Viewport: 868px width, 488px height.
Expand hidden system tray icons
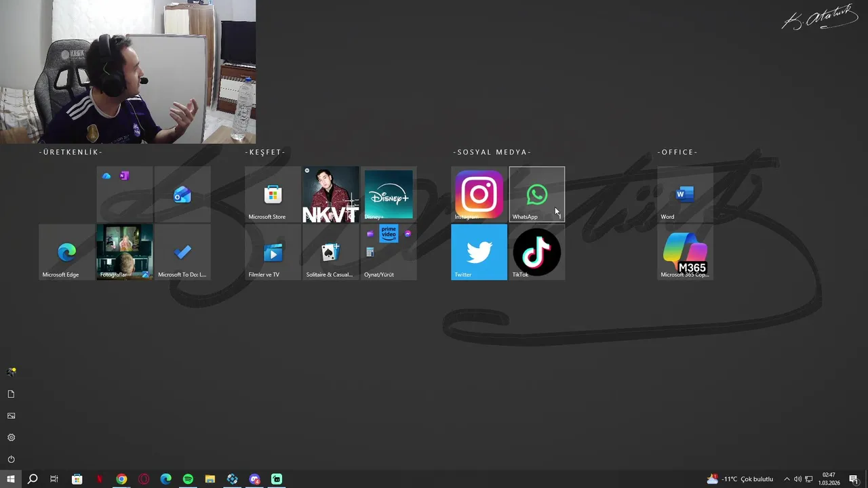point(787,479)
